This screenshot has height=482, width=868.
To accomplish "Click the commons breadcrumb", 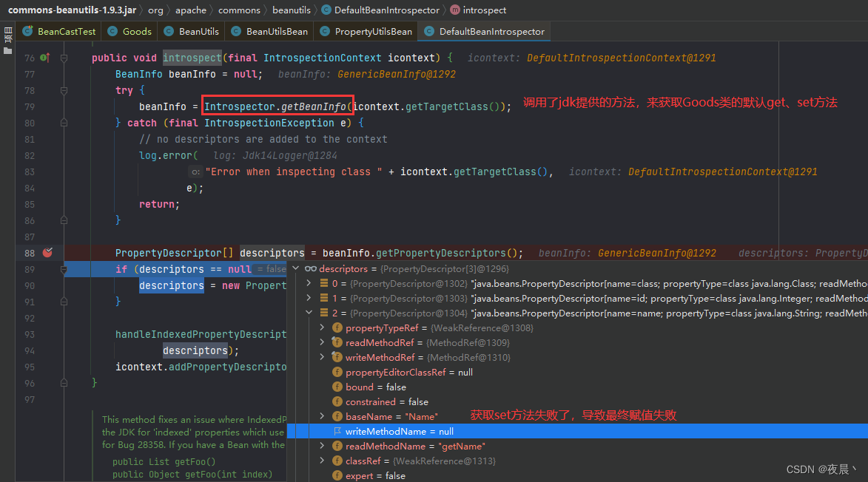I will coord(239,10).
